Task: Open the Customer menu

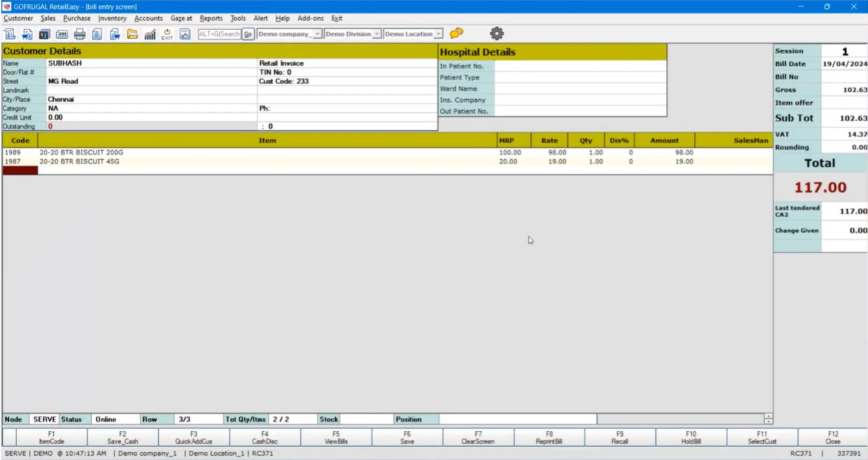Action: point(18,18)
